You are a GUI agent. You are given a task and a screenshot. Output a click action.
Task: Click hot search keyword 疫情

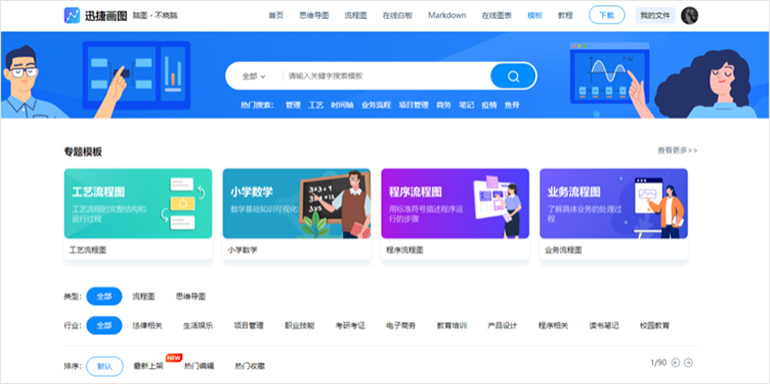point(489,105)
